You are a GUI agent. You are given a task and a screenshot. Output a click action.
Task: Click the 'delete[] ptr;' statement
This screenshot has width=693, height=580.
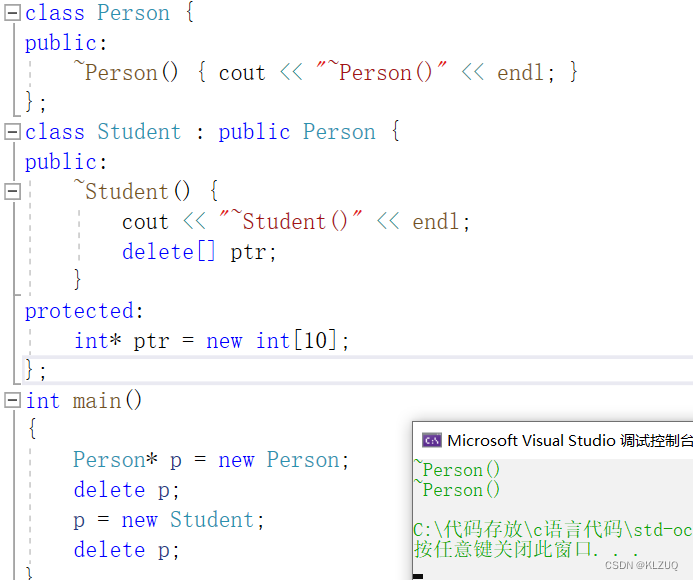point(199,252)
